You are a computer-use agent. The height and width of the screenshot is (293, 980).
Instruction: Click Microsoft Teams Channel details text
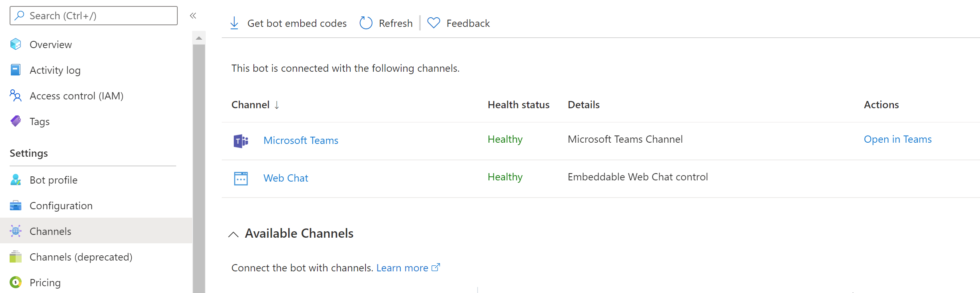click(x=625, y=139)
